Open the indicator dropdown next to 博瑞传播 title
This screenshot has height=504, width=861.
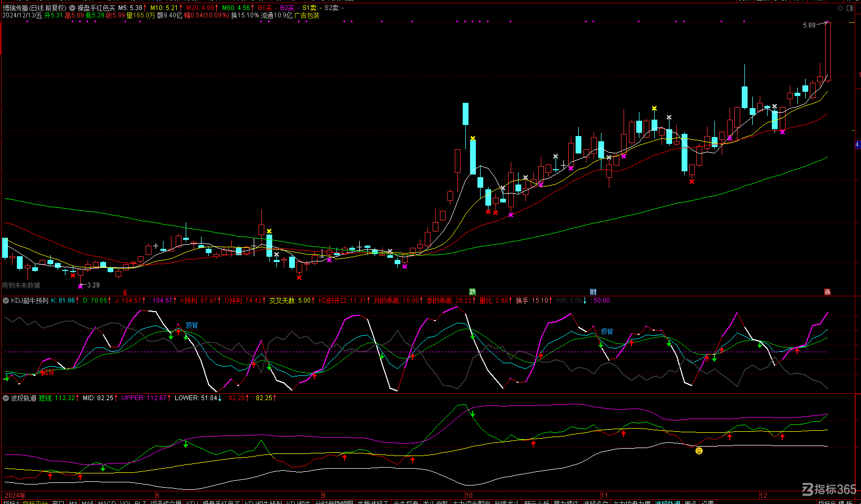coord(72,8)
